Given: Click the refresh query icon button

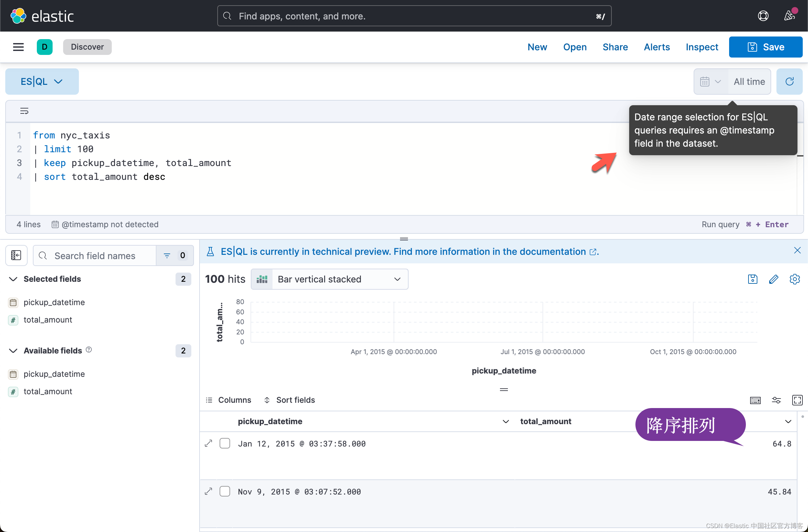Looking at the screenshot, I should [789, 82].
